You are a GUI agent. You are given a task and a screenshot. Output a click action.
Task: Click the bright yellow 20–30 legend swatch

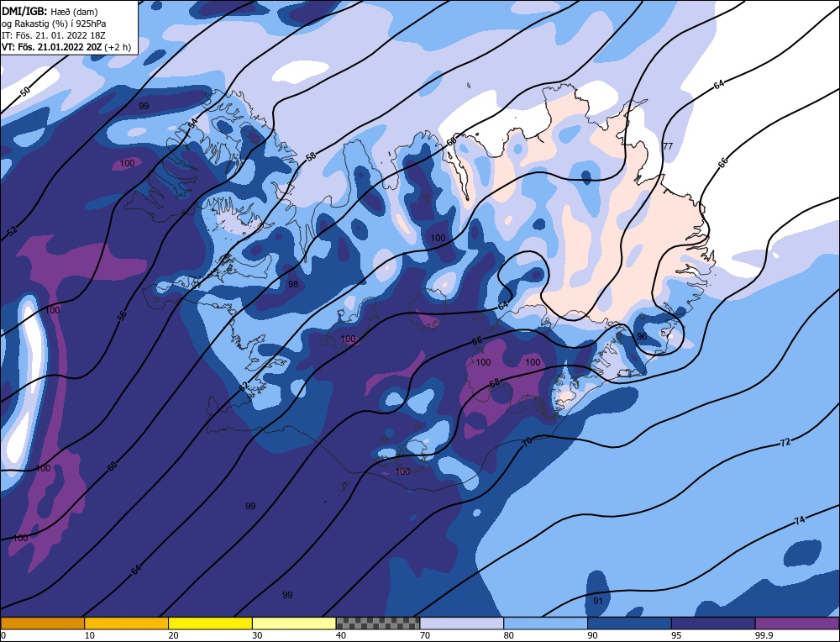point(210,623)
